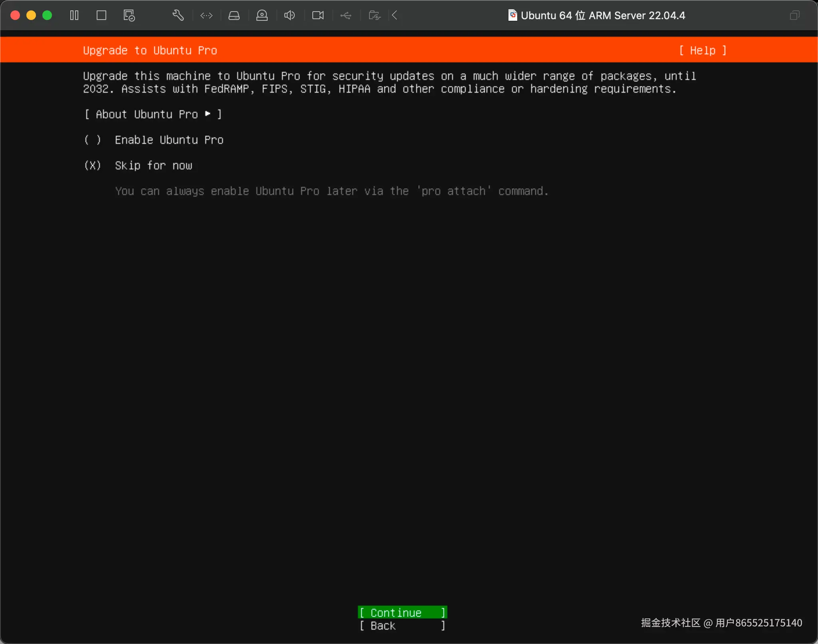The height and width of the screenshot is (644, 818).
Task: Click the CD/DVD drive icon
Action: 262,16
